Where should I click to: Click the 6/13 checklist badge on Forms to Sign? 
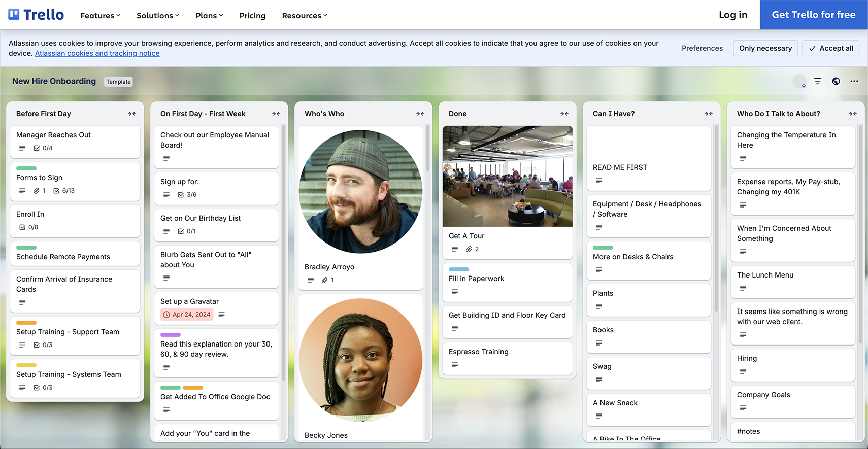[x=64, y=191]
